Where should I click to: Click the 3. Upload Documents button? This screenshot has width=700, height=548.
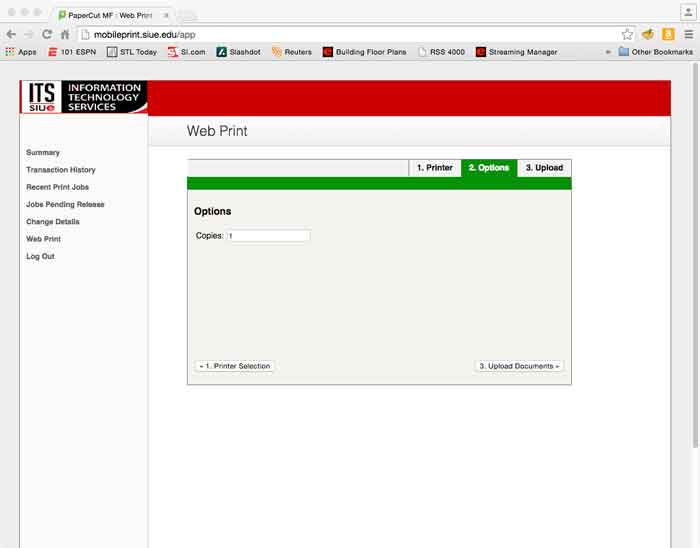click(x=519, y=366)
